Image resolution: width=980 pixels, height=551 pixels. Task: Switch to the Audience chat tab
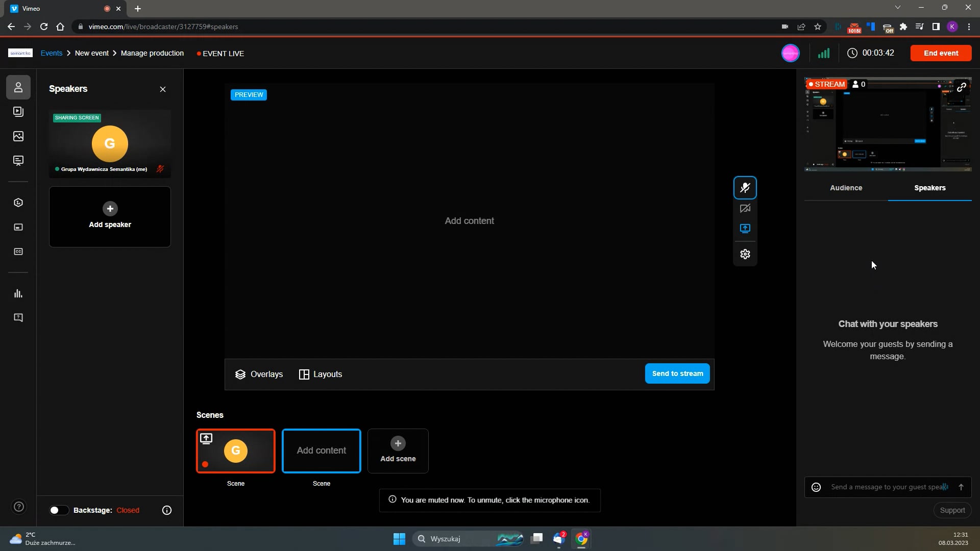tap(846, 188)
